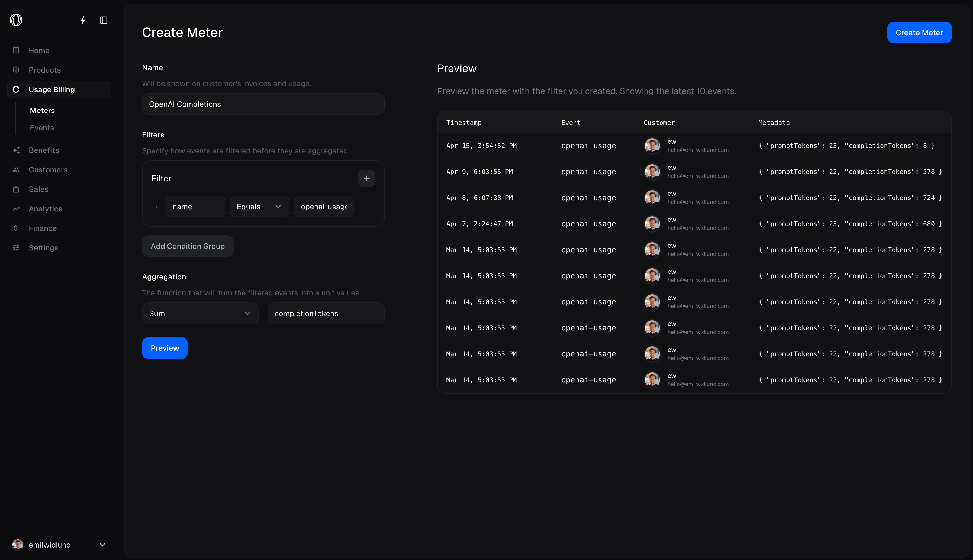
Task: Click the OpenAI Completions name field
Action: 263,104
